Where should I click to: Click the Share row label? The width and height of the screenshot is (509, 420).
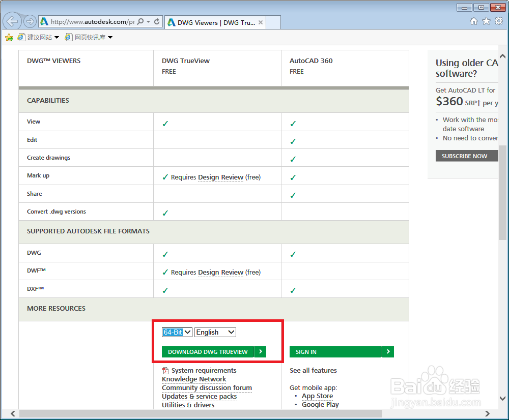(x=35, y=194)
